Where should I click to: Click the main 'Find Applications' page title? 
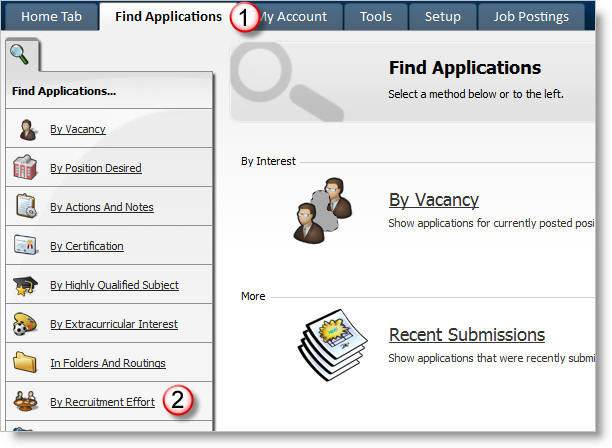[465, 68]
